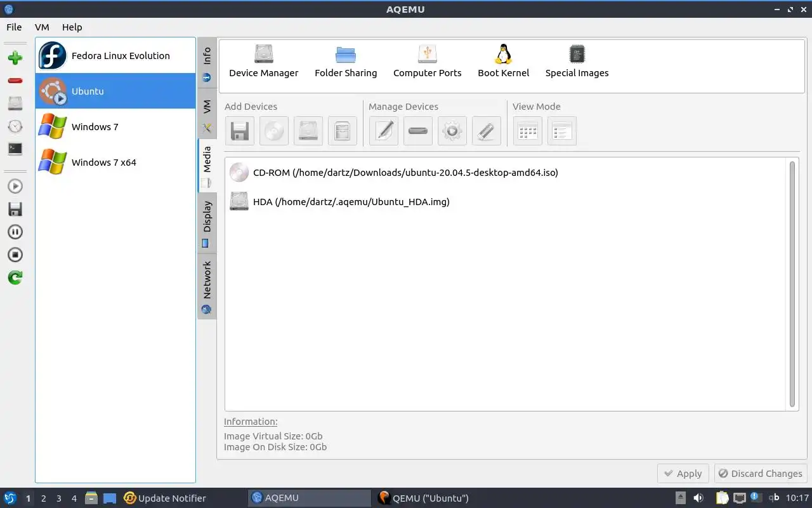Focus the AQEMU taskbar entry
Viewport: 812px width, 508px height.
(310, 498)
